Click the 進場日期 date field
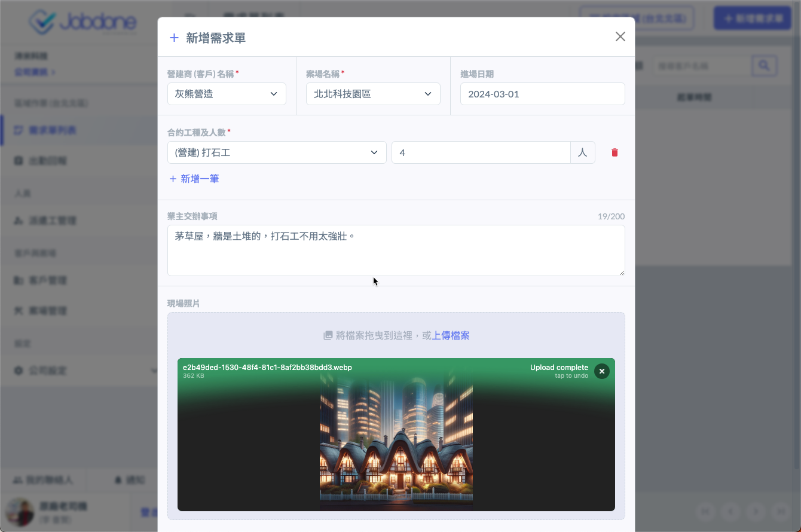Image resolution: width=801 pixels, height=532 pixels. click(x=542, y=94)
